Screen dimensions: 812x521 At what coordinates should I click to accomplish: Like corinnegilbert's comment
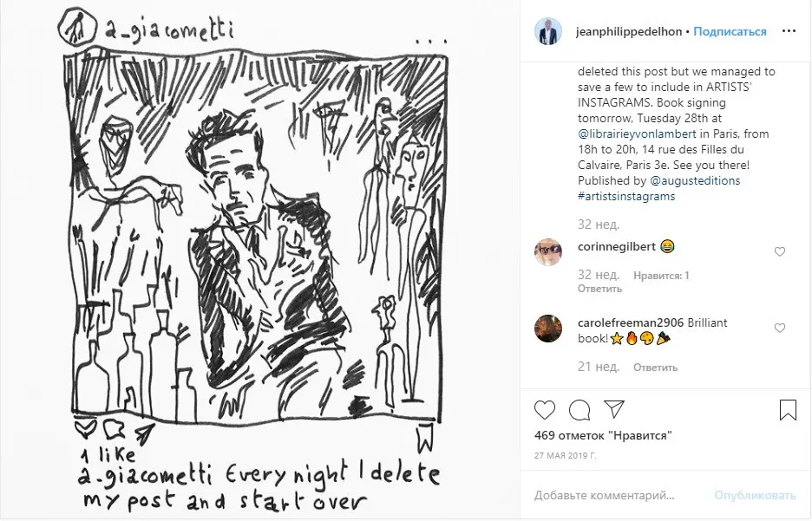pos(779,251)
